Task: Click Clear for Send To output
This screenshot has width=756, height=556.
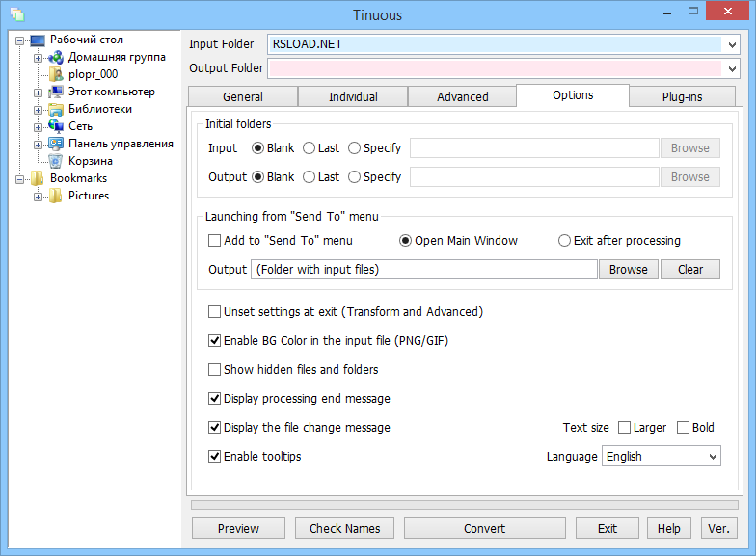Action: pyautogui.click(x=690, y=270)
